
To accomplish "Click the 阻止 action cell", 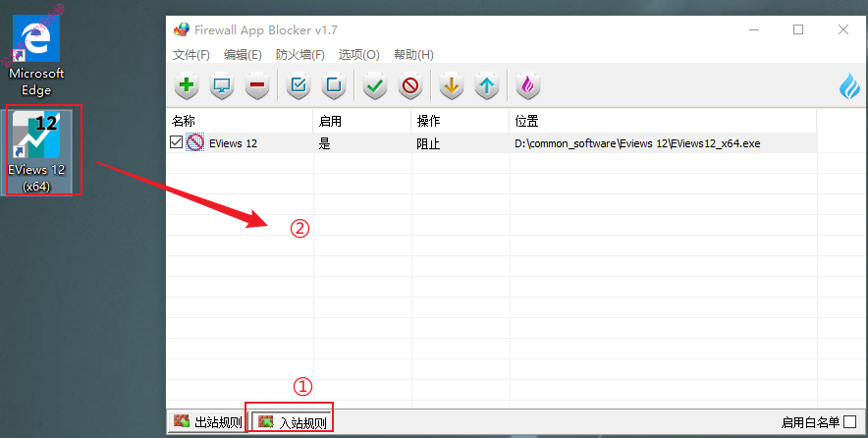I will (x=428, y=144).
